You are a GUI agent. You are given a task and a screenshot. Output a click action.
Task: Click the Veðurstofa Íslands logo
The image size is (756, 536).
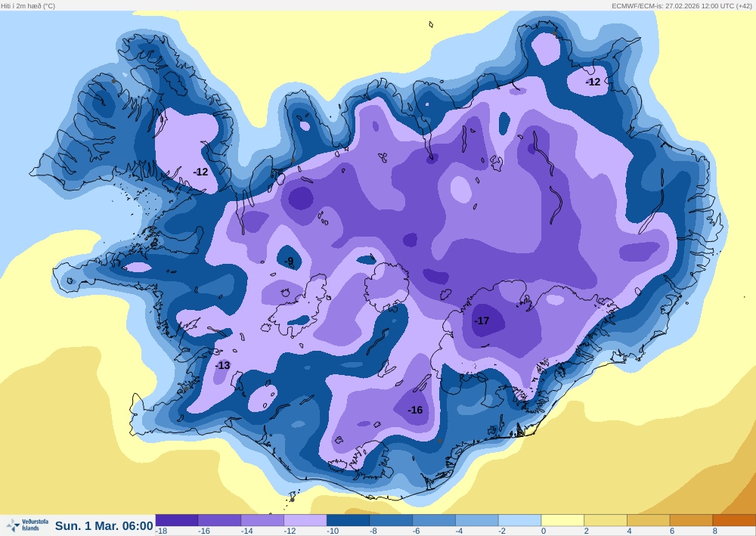coord(27,525)
